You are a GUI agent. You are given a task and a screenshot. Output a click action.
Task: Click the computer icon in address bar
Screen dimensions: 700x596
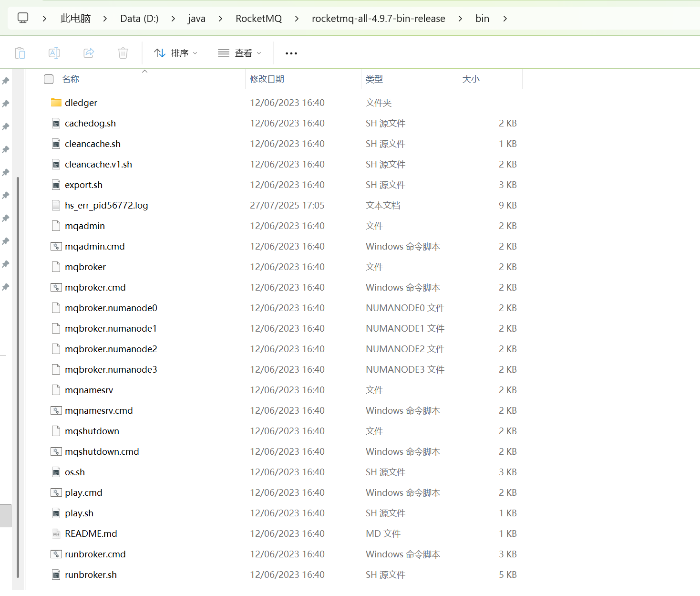point(23,18)
